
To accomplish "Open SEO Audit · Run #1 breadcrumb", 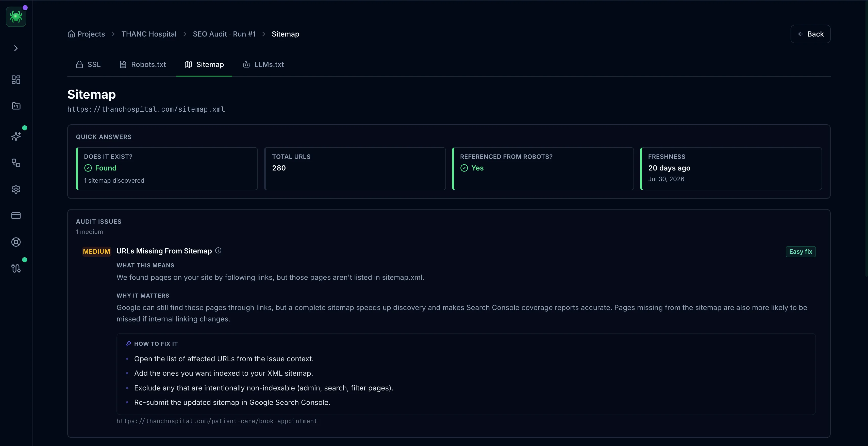I will pyautogui.click(x=224, y=34).
